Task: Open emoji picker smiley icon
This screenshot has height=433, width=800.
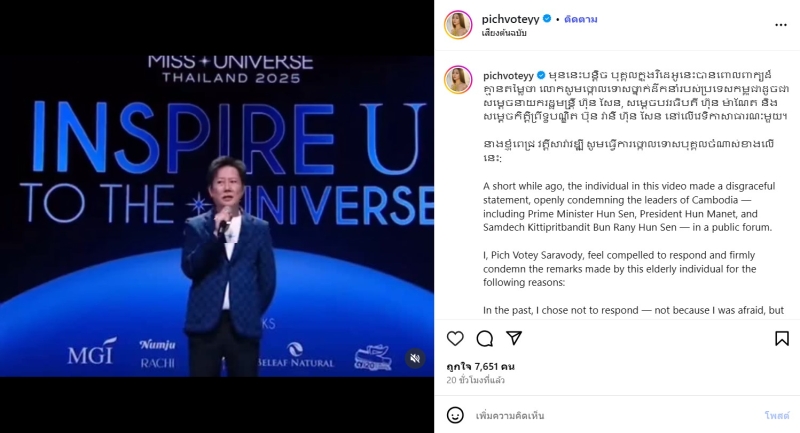Action: (455, 415)
